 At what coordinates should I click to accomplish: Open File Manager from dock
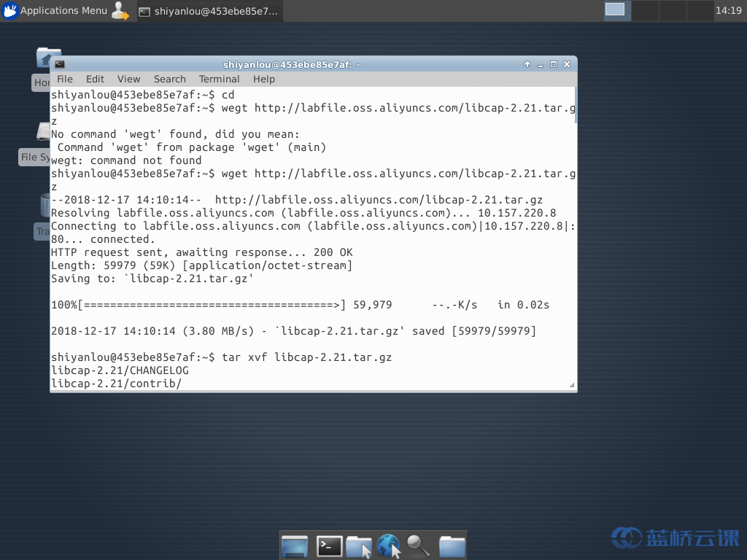359,545
